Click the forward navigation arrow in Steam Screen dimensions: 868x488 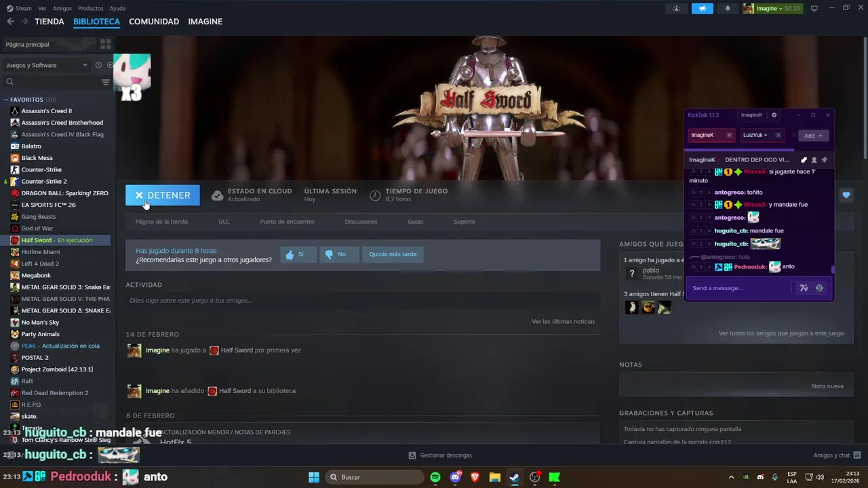(x=24, y=22)
